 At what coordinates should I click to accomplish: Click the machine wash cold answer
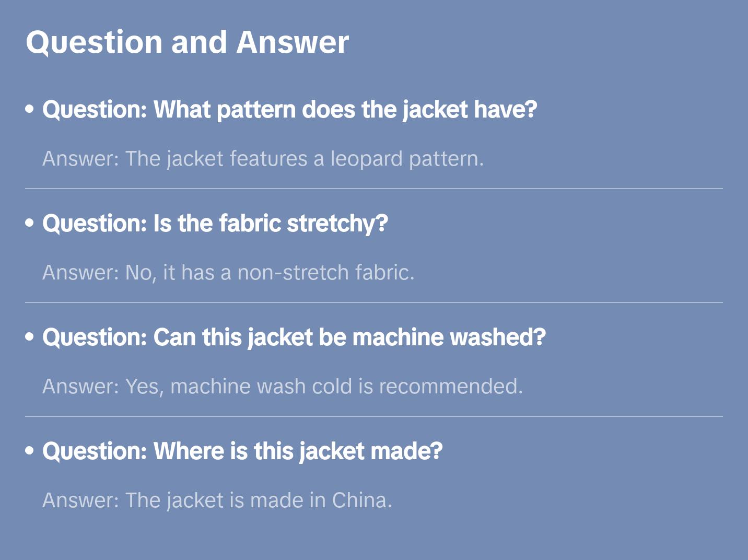(283, 387)
